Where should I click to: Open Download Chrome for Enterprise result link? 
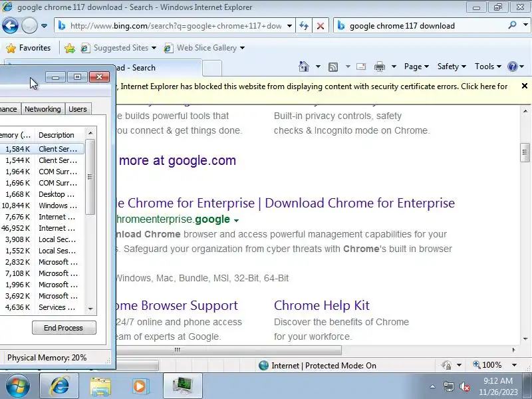(x=285, y=203)
